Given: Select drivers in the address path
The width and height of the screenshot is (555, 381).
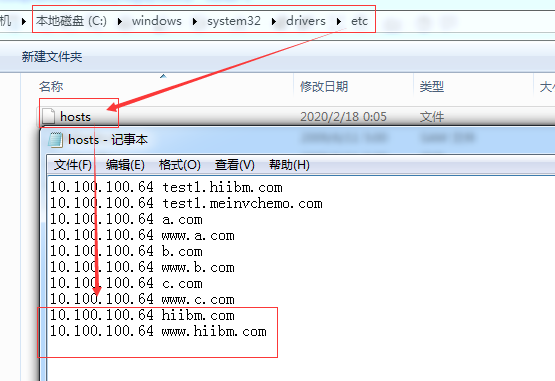Looking at the screenshot, I should pyautogui.click(x=305, y=21).
